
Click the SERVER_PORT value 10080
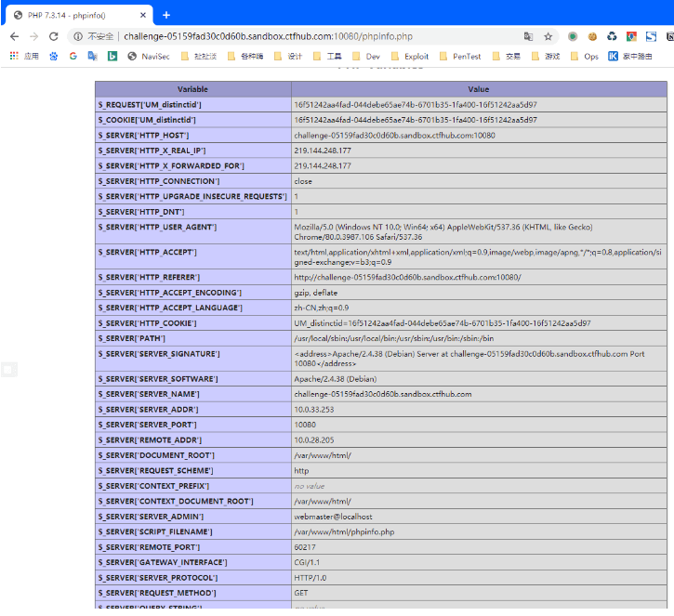pyautogui.click(x=305, y=425)
